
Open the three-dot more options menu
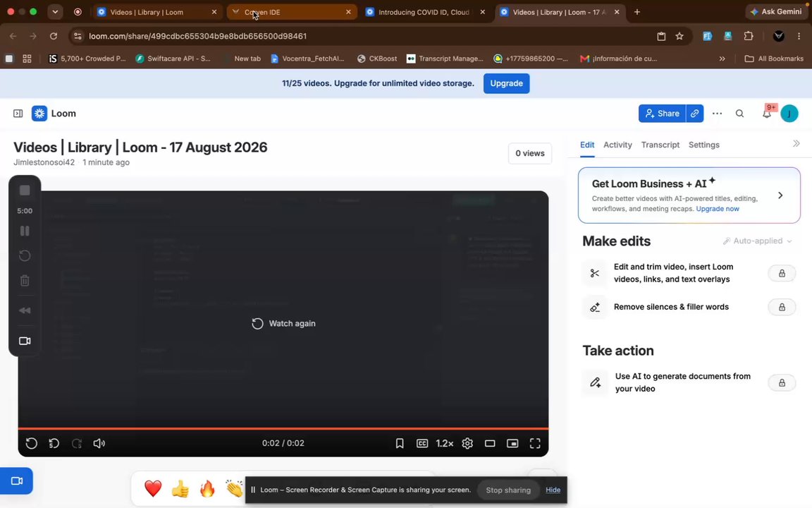[717, 114]
